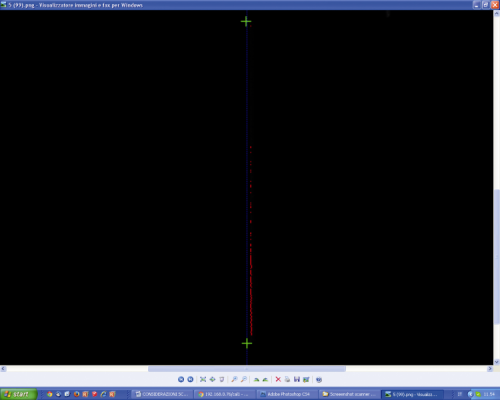Screen dimensions: 500x400
Task: Switch to the 192.168.0.79 Chrome taskbar window
Action: (224, 394)
